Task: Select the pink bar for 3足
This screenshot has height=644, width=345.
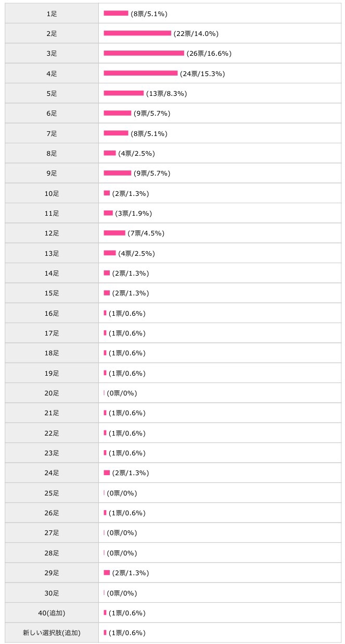Action: coord(144,53)
